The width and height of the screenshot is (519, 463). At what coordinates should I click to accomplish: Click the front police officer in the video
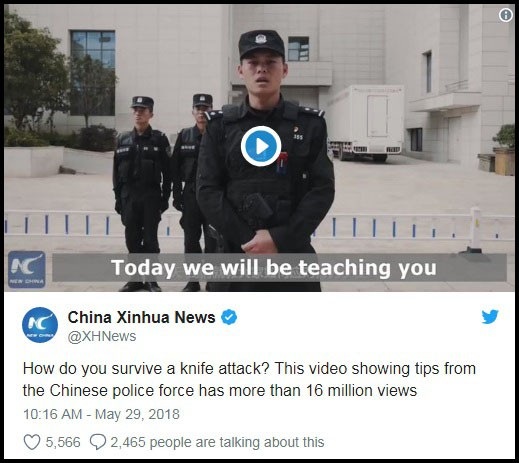coord(265,162)
